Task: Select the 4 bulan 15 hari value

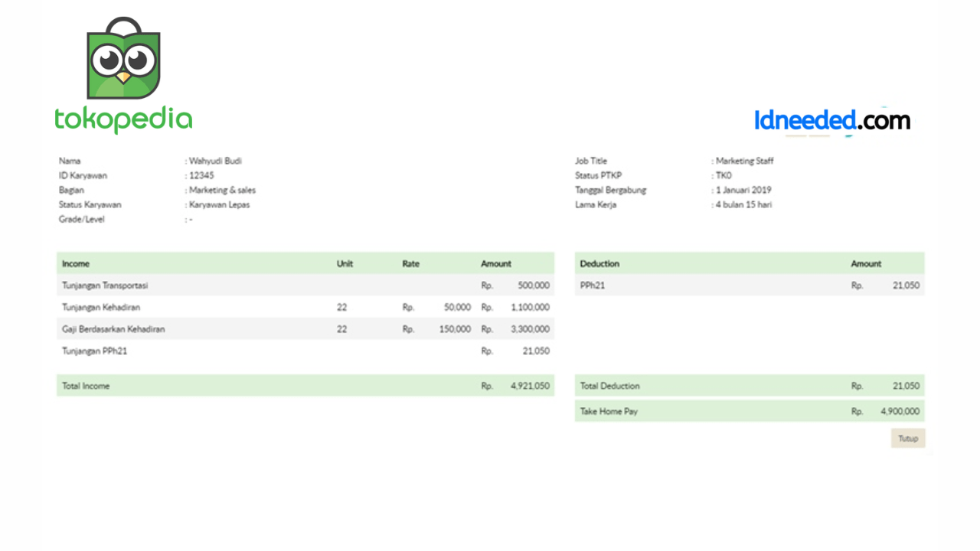Action: click(743, 204)
